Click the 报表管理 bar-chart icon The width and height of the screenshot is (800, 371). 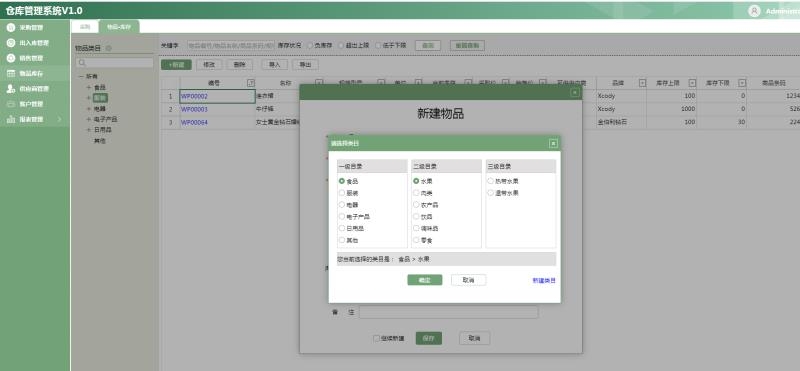click(11, 119)
